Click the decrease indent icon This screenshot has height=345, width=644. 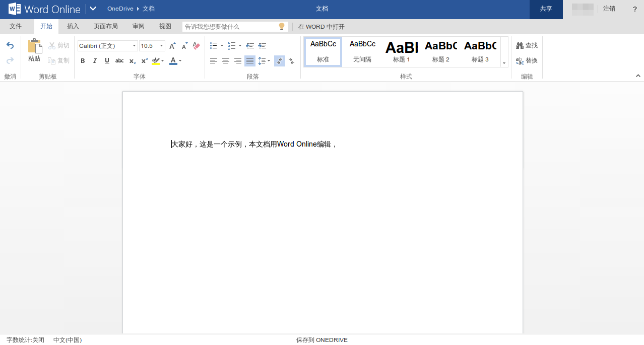[250, 46]
